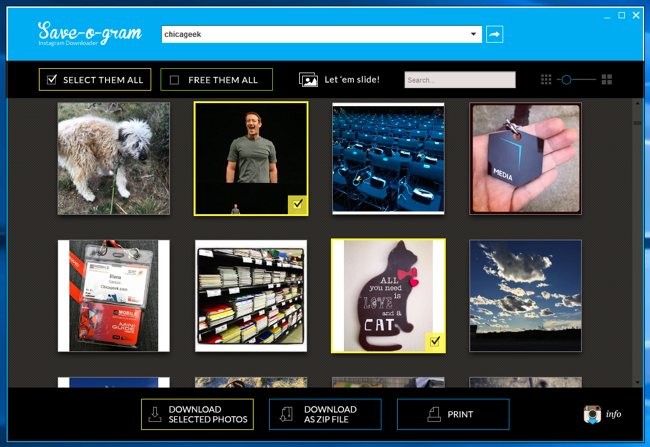
Task: Uncheck the checkmark on gray t-shirt photo
Action: [x=298, y=204]
